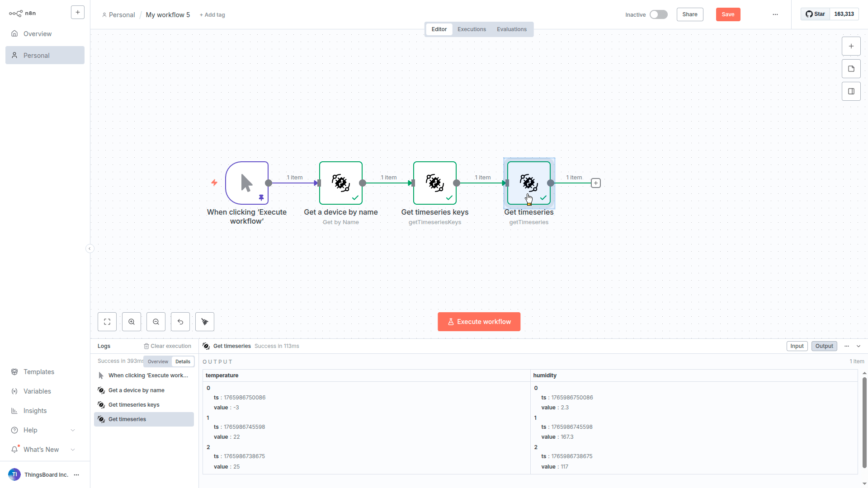Click the output panel vertical scrollbar
Viewport: 868px width, 488px height.
[x=864, y=422]
